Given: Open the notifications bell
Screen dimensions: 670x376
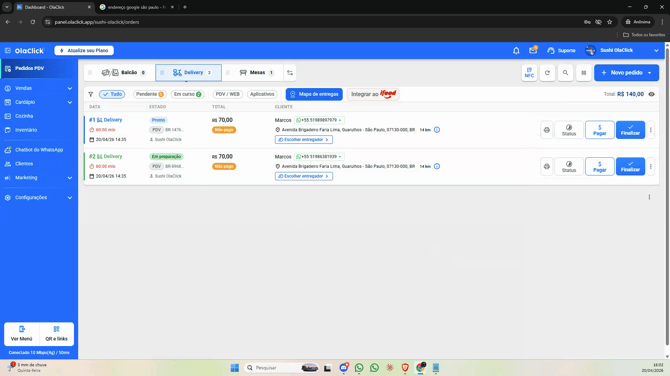Looking at the screenshot, I should point(516,50).
